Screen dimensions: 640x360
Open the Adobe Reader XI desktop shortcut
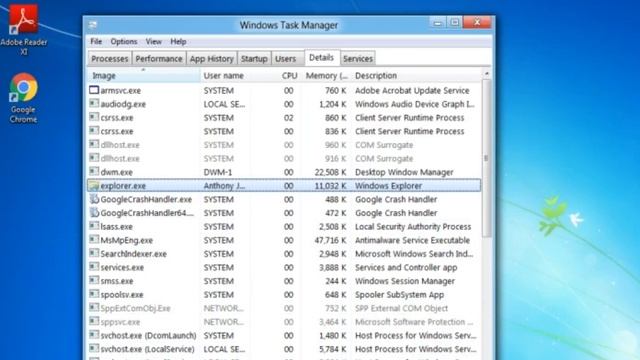pyautogui.click(x=23, y=29)
